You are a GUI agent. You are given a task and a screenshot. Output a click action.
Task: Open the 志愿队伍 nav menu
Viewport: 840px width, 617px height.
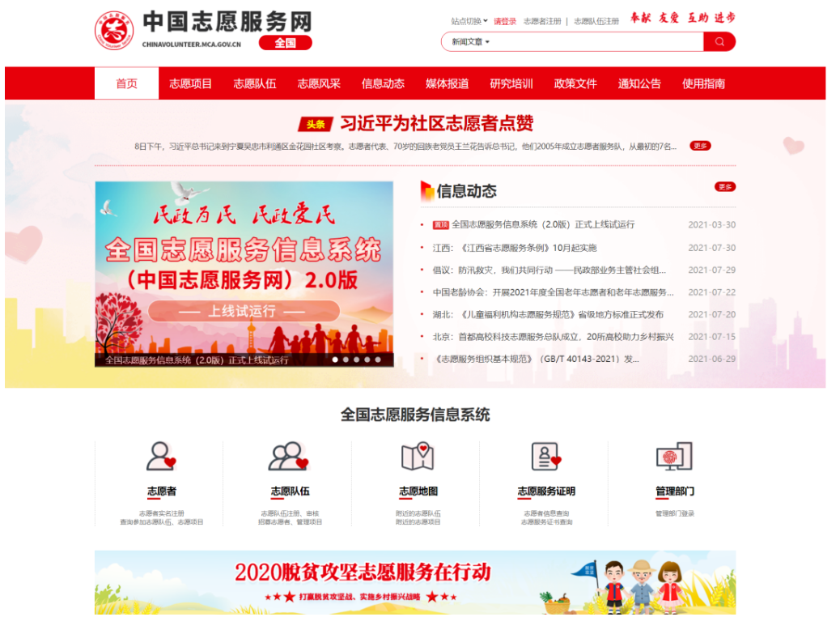pos(255,83)
